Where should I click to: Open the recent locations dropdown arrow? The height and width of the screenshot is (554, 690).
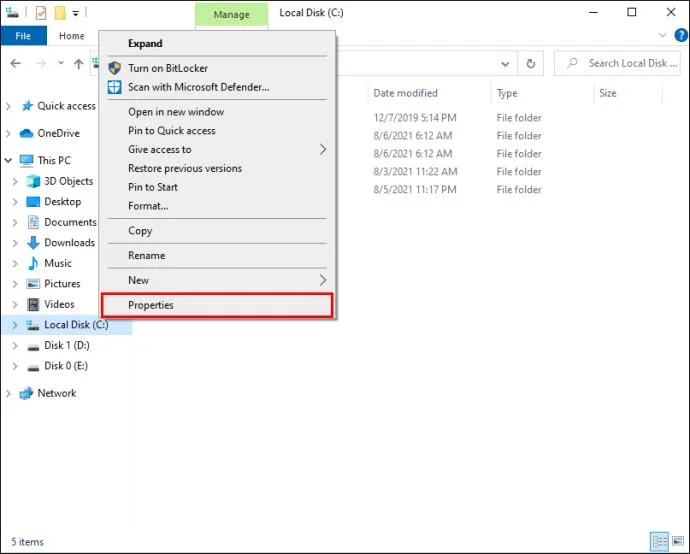pos(61,63)
